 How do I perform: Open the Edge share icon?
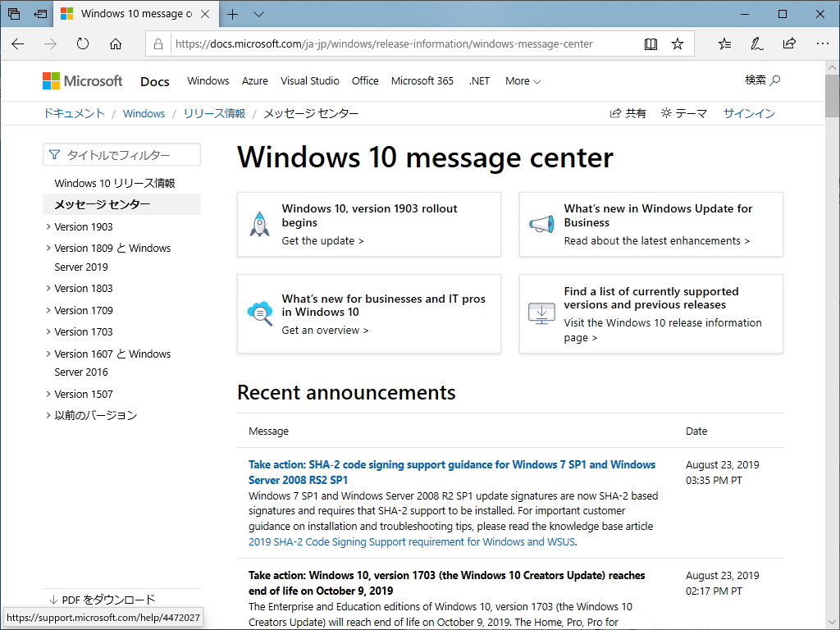tap(789, 43)
